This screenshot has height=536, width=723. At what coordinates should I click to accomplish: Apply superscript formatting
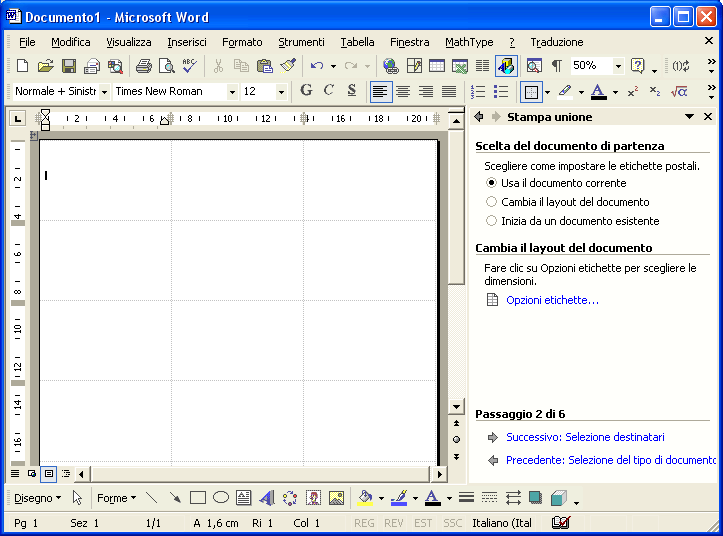point(633,92)
